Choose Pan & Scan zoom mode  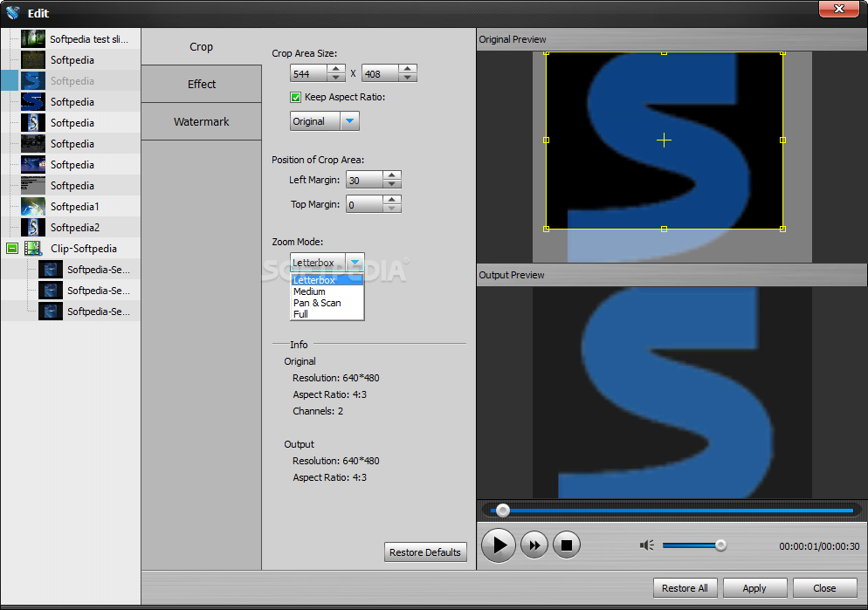(x=327, y=303)
